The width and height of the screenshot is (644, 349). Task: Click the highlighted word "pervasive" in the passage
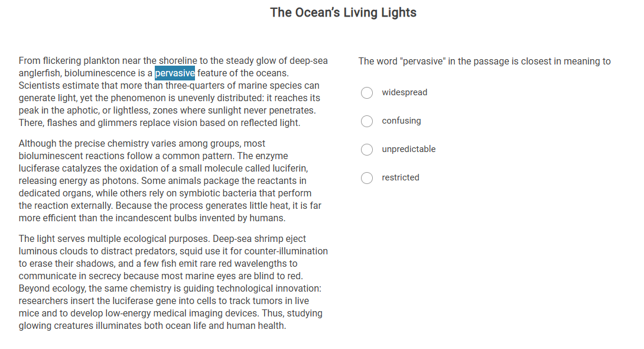point(174,73)
